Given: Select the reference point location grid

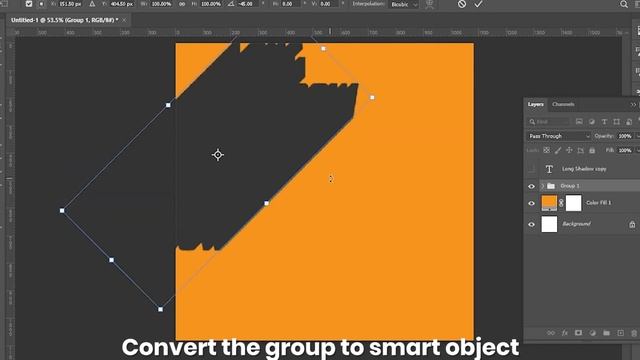Looking at the screenshot, I should click(41, 4).
